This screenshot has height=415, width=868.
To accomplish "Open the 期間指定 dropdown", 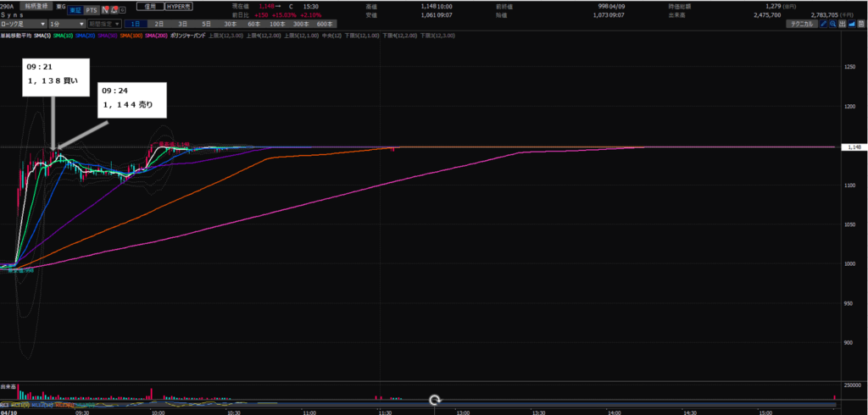I will tap(103, 25).
